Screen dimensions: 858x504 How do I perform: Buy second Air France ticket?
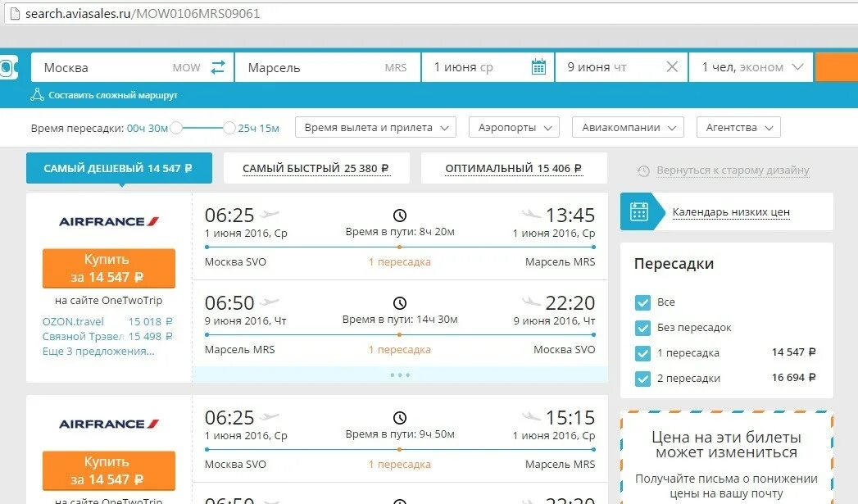tap(109, 470)
